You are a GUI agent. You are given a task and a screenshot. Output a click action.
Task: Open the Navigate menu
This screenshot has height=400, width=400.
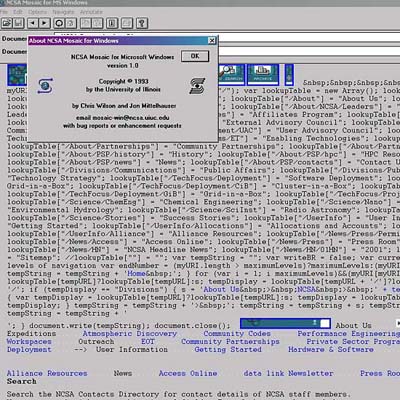[63, 12]
